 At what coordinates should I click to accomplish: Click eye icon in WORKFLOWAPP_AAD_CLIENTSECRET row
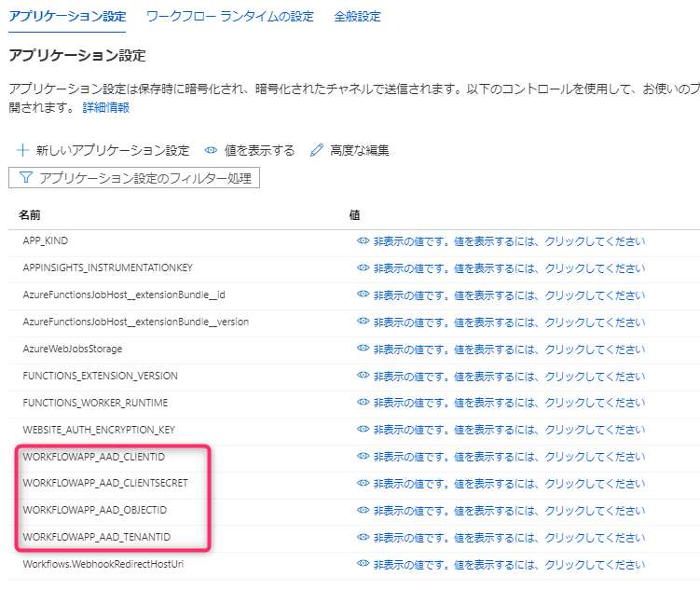coord(363,483)
